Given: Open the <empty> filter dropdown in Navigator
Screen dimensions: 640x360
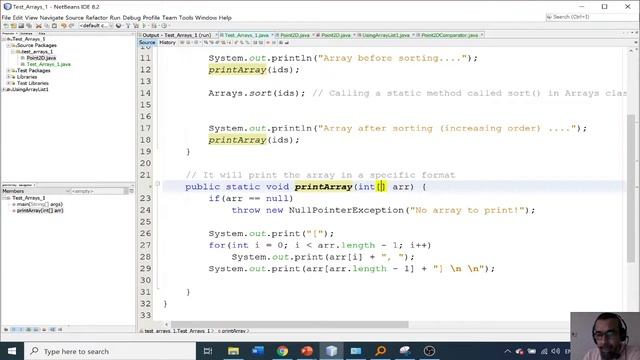Looking at the screenshot, I should click(x=100, y=191).
